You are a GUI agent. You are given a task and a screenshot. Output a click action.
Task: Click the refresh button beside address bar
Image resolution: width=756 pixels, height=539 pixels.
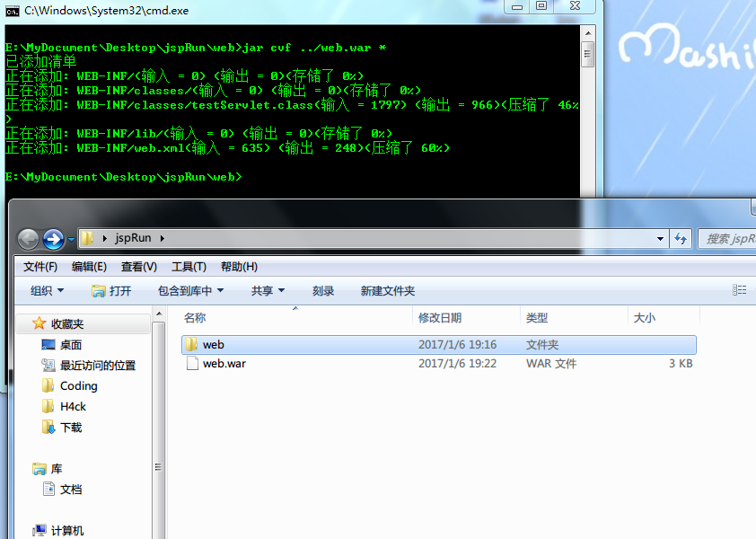pos(681,239)
